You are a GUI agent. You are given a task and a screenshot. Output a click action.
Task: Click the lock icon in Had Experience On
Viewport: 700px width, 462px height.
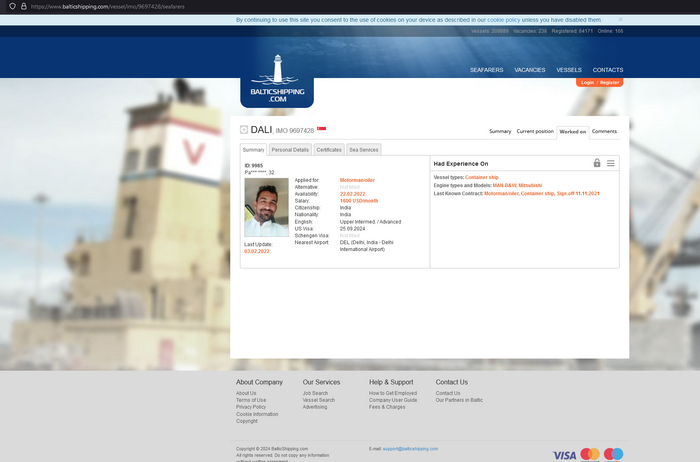pyautogui.click(x=597, y=163)
